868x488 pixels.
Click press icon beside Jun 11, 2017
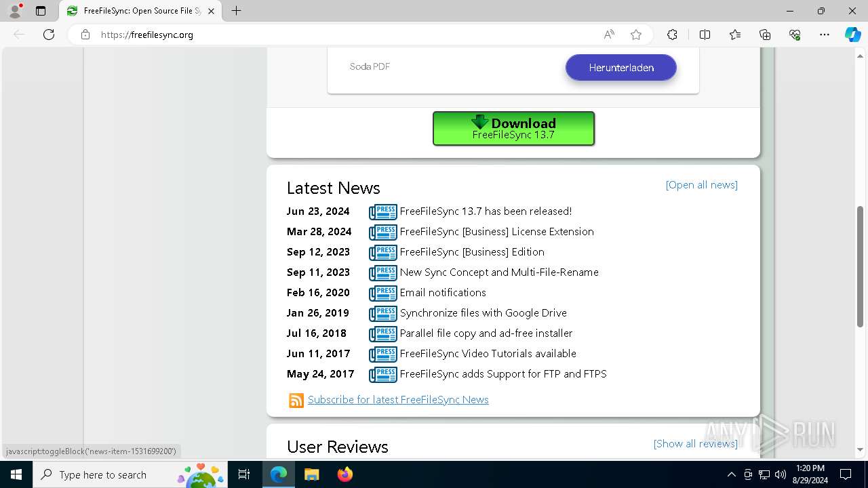click(383, 354)
